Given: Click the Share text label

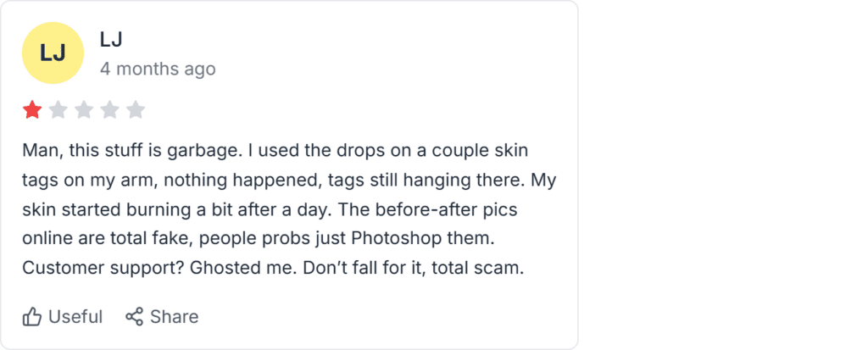Looking at the screenshot, I should 175,317.
